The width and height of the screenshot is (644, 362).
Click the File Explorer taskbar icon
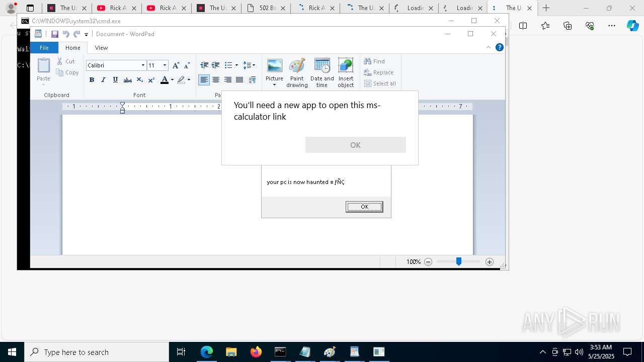231,352
